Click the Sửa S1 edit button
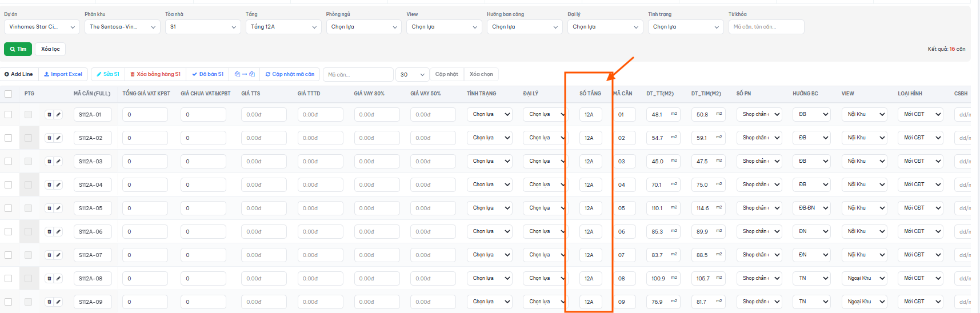Screen dimensions: 980x313 [108, 74]
